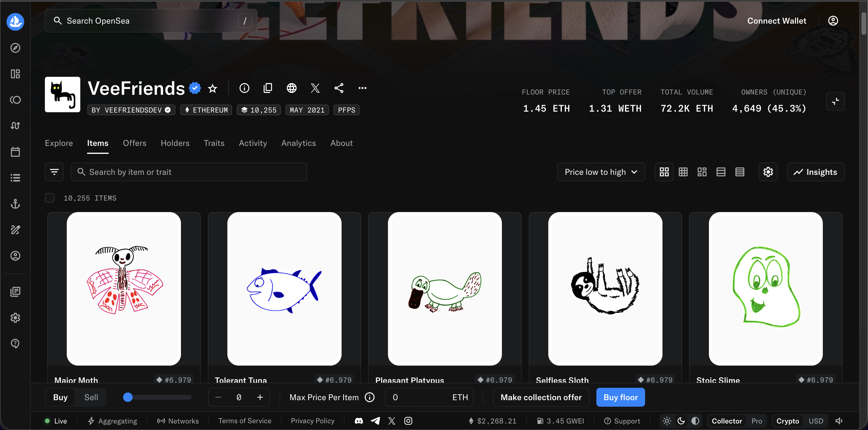Open the Traits tab
This screenshot has width=868, height=430.
[x=214, y=143]
